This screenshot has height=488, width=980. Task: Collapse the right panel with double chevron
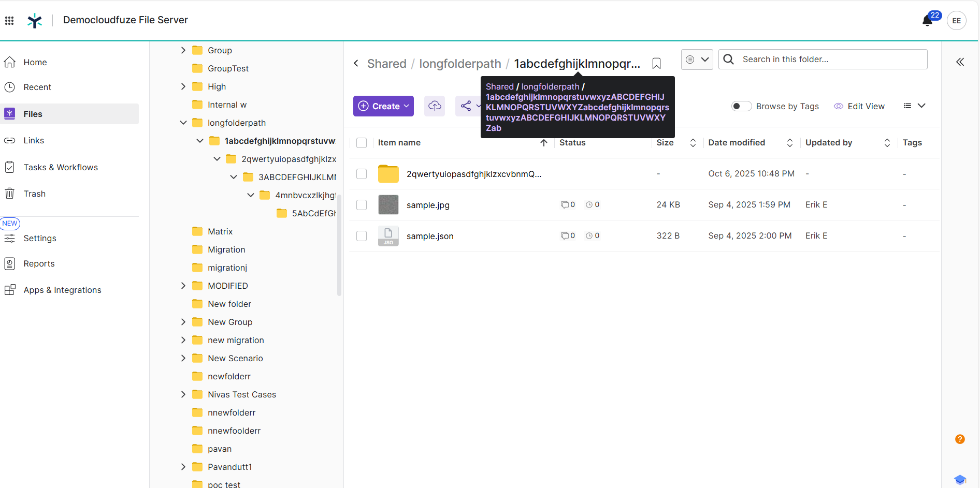point(960,62)
